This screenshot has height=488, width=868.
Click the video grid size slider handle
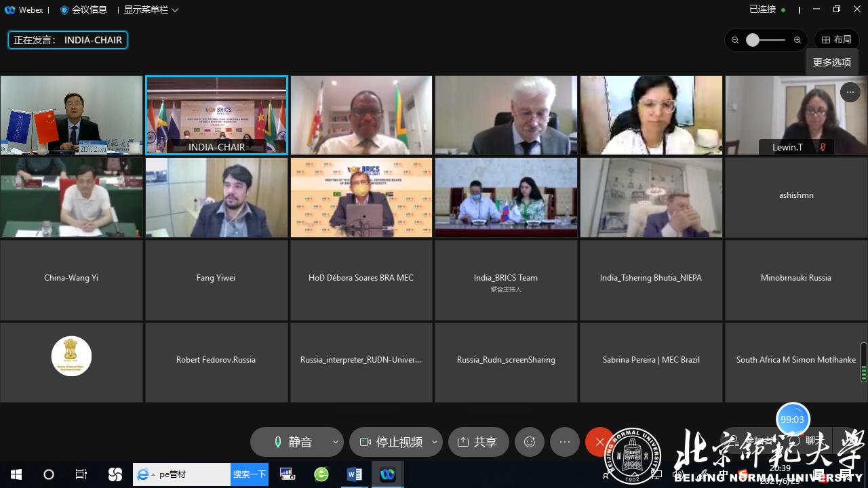[x=753, y=40]
